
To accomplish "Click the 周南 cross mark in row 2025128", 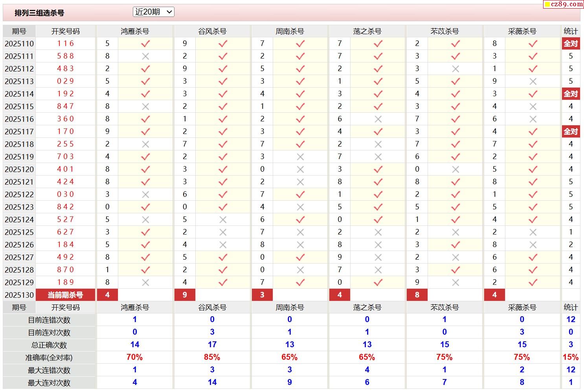I will [300, 270].
